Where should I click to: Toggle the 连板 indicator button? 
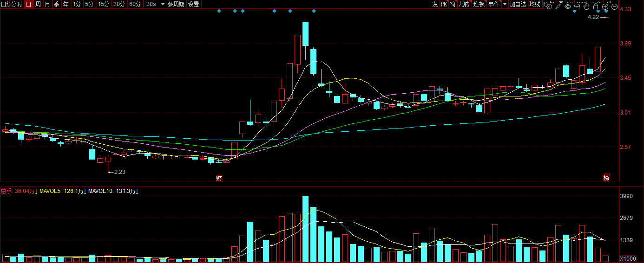click(479, 4)
